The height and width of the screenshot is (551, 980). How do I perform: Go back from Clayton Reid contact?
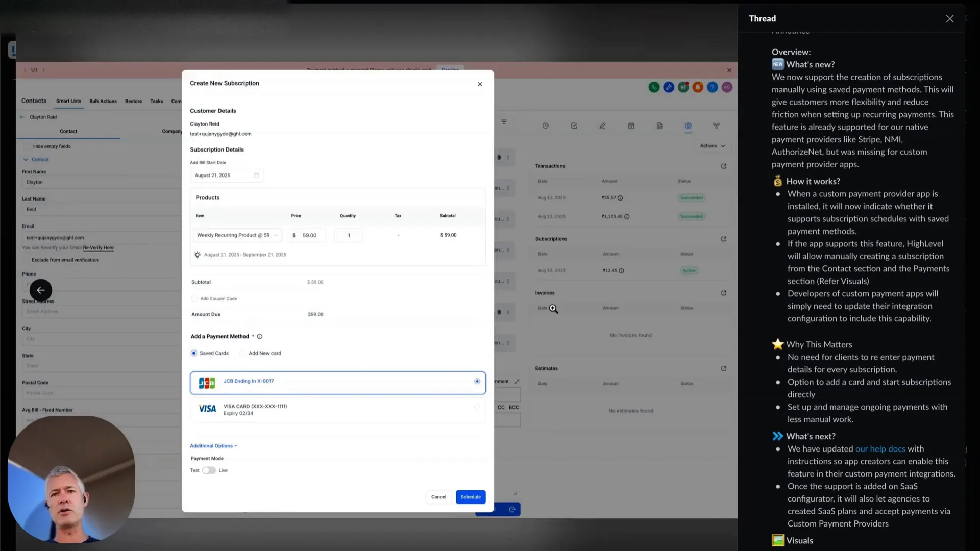tap(22, 117)
